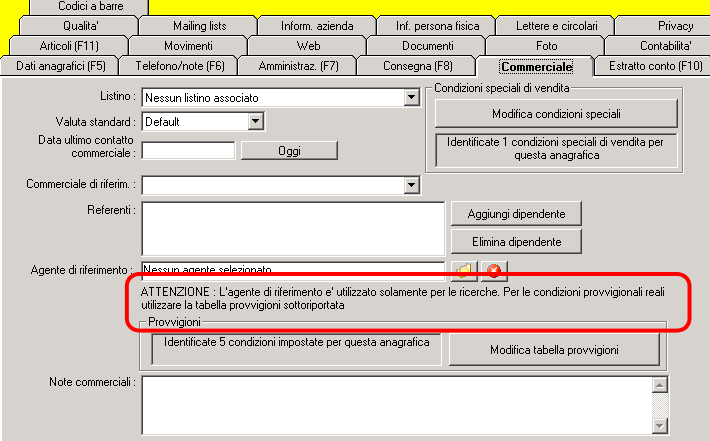The width and height of the screenshot is (710, 441).
Task: Click inside the Note commerciali text area
Action: (x=398, y=405)
